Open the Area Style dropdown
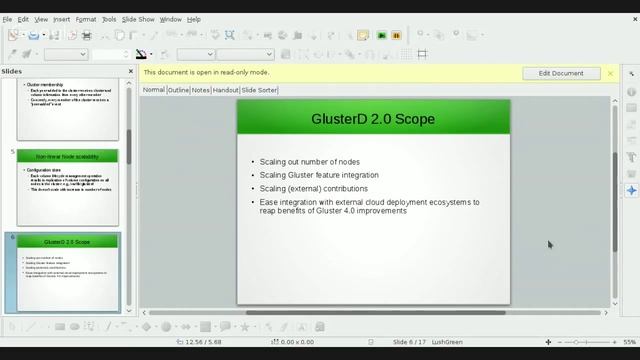 [196, 54]
